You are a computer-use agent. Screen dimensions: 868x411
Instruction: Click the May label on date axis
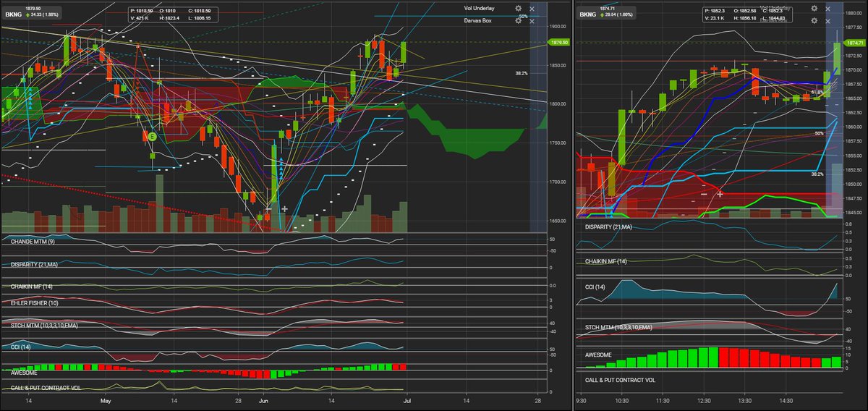[x=106, y=400]
